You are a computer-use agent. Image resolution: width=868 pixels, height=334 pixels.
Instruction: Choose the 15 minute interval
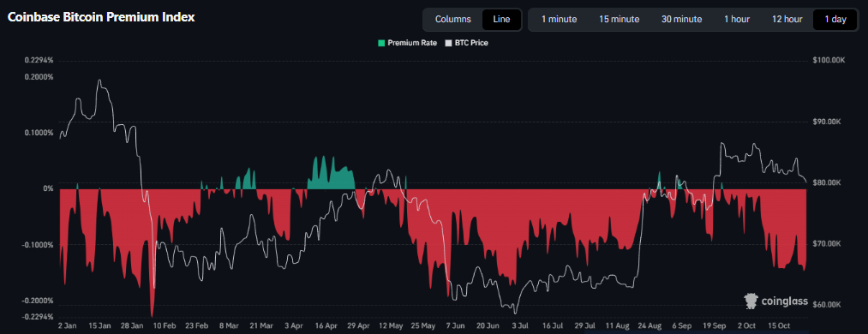[x=619, y=20]
